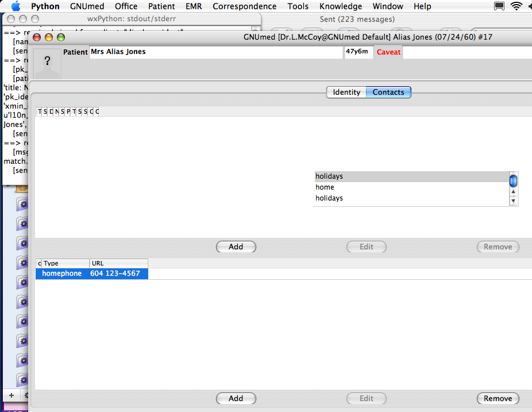Open the GNUmed menu
Screen dimensions: 532x412
tap(87, 6)
